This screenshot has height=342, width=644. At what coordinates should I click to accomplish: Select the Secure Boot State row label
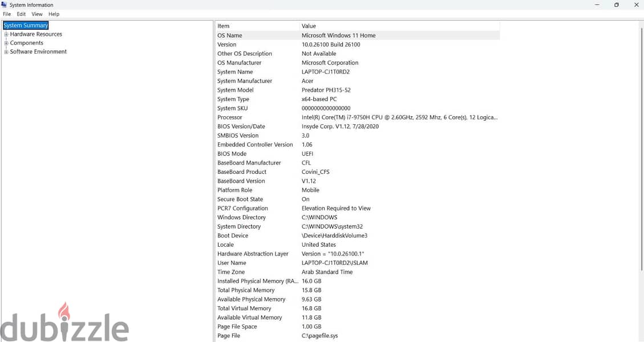[240, 199]
